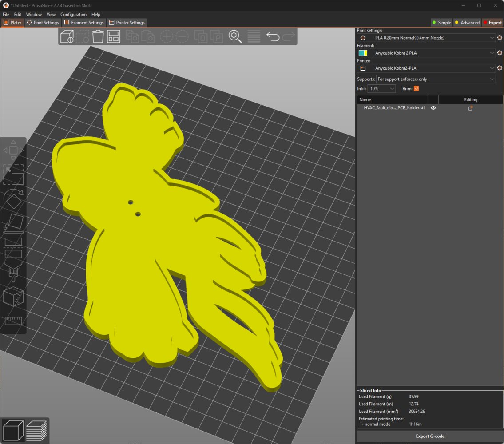Select the Paint-on supports brush tool
The height and width of the screenshot is (444, 504).
(13, 271)
